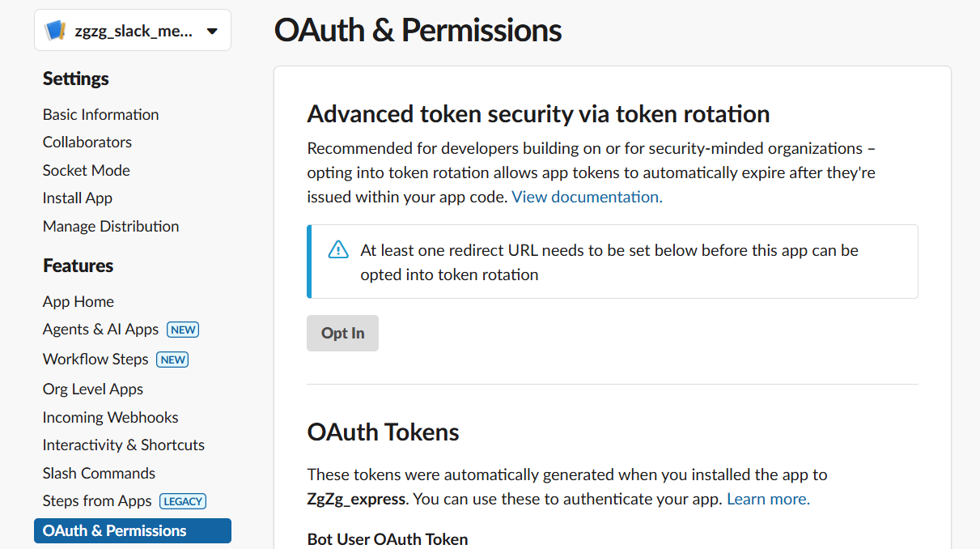Go to Incoming Webhooks
The image size is (980, 549).
pyautogui.click(x=111, y=417)
